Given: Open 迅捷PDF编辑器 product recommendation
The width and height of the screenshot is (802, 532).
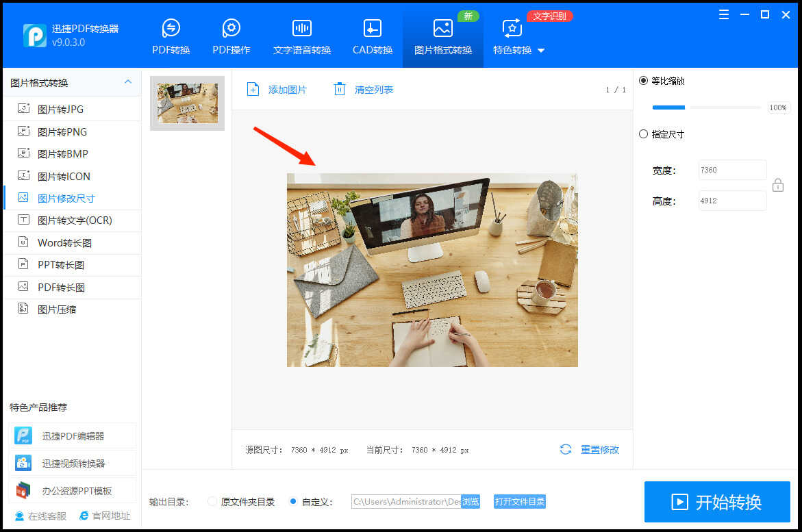Looking at the screenshot, I should [x=73, y=436].
